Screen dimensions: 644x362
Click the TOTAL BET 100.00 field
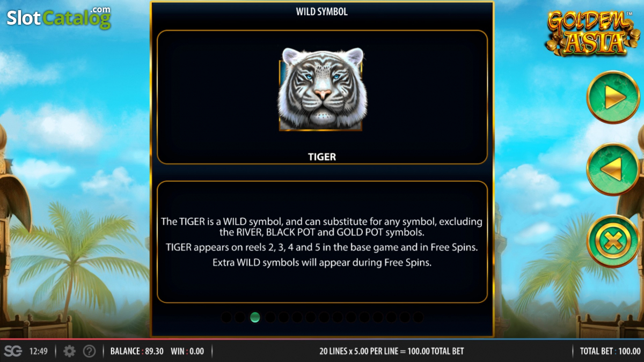coord(610,351)
